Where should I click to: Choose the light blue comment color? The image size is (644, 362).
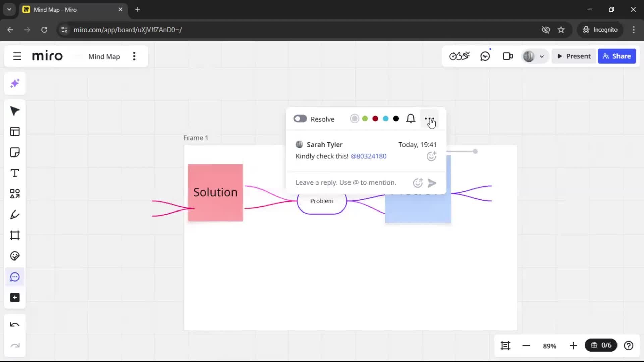(x=386, y=119)
